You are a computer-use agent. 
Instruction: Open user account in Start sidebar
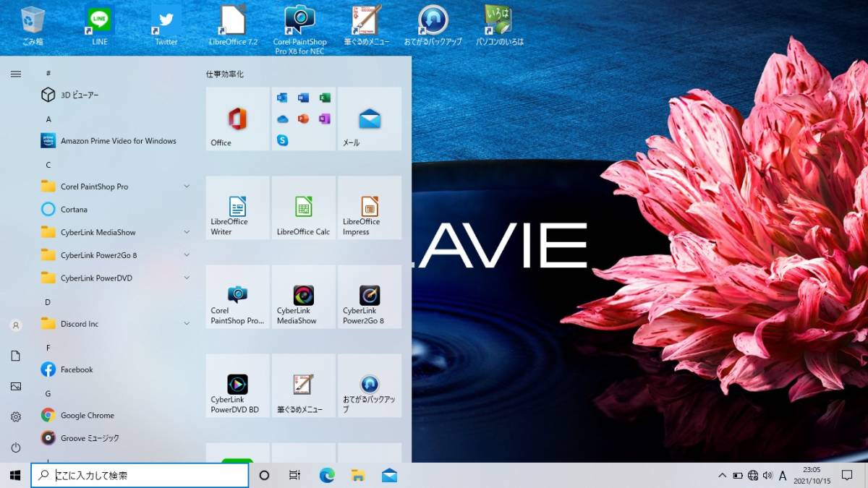pyautogui.click(x=16, y=325)
